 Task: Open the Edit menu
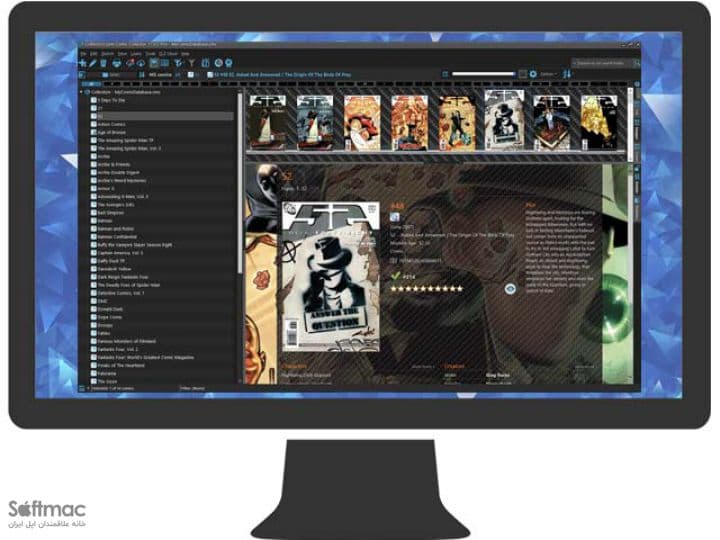click(94, 54)
